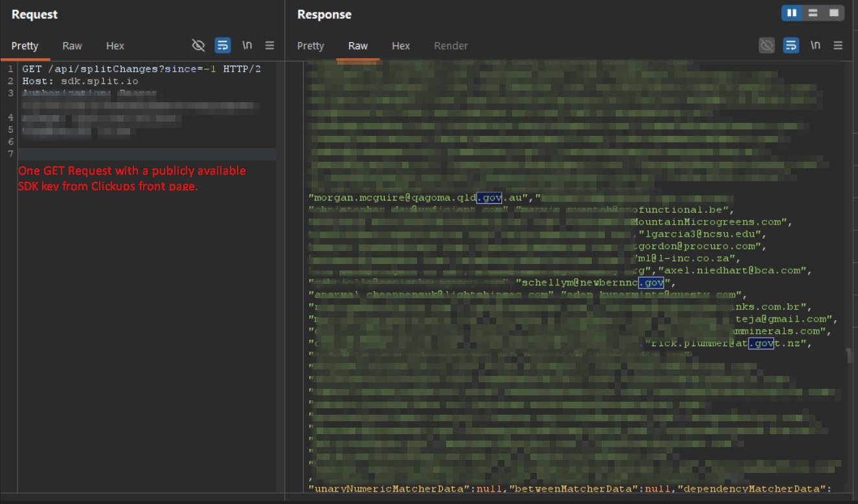Open the Request editor hamburger menu
Image resolution: width=858 pixels, height=504 pixels.
point(270,45)
